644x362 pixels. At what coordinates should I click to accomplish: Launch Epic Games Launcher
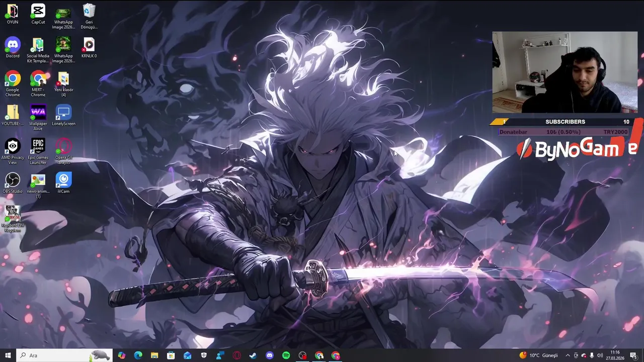pyautogui.click(x=38, y=151)
